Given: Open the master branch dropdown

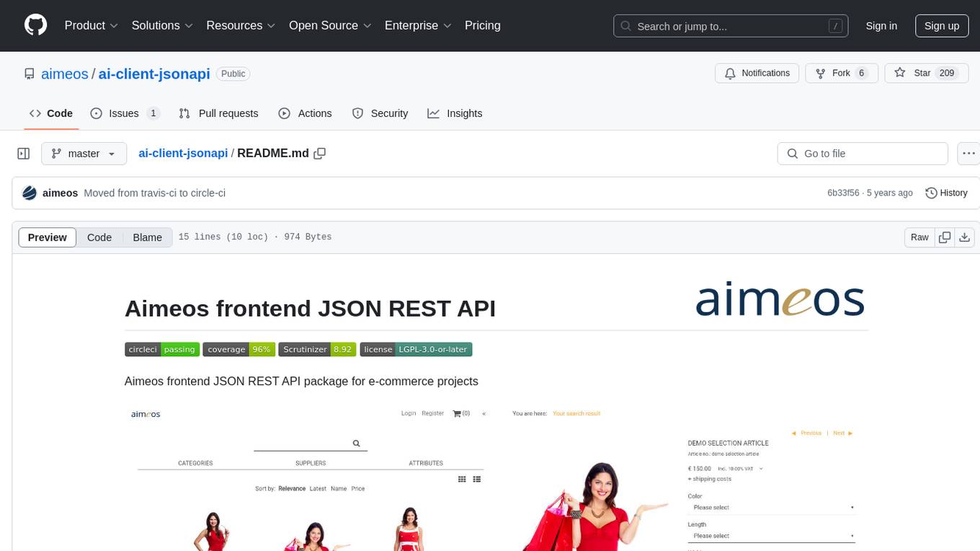Looking at the screenshot, I should coord(84,154).
